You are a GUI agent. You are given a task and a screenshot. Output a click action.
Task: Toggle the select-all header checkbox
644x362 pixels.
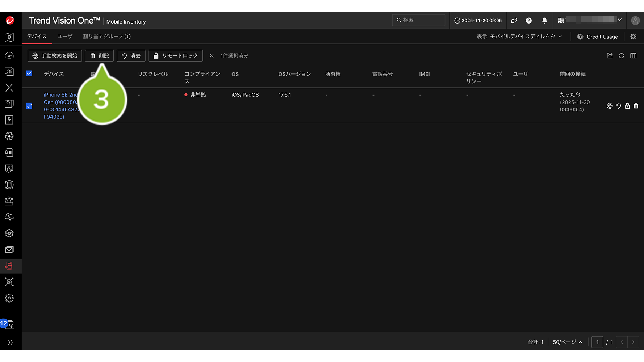click(x=29, y=73)
